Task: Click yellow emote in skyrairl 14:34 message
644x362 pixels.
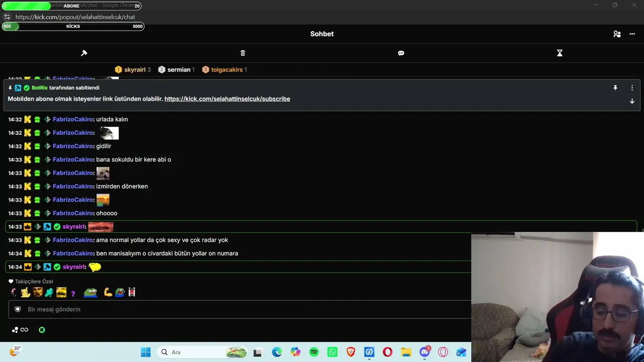Action: (95, 267)
